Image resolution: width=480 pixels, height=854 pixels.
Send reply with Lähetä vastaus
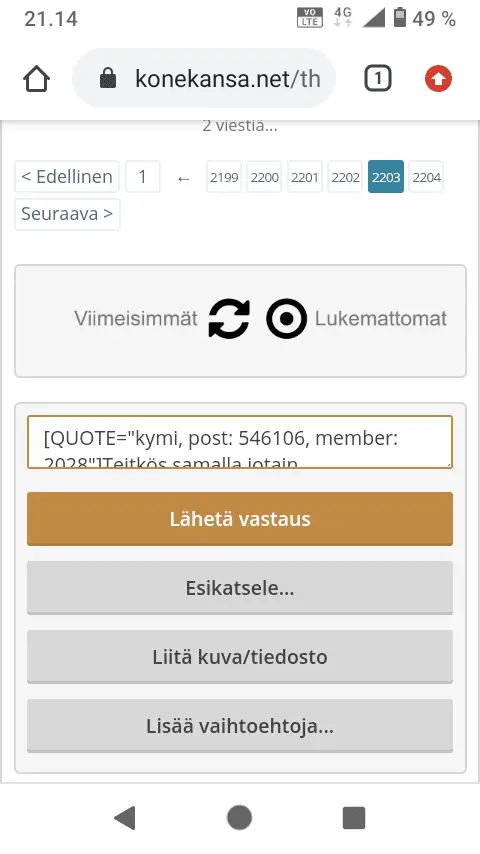click(x=240, y=518)
